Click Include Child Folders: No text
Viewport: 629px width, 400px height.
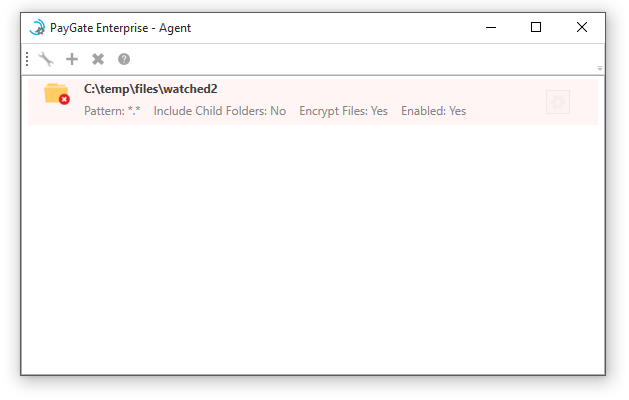click(x=220, y=111)
